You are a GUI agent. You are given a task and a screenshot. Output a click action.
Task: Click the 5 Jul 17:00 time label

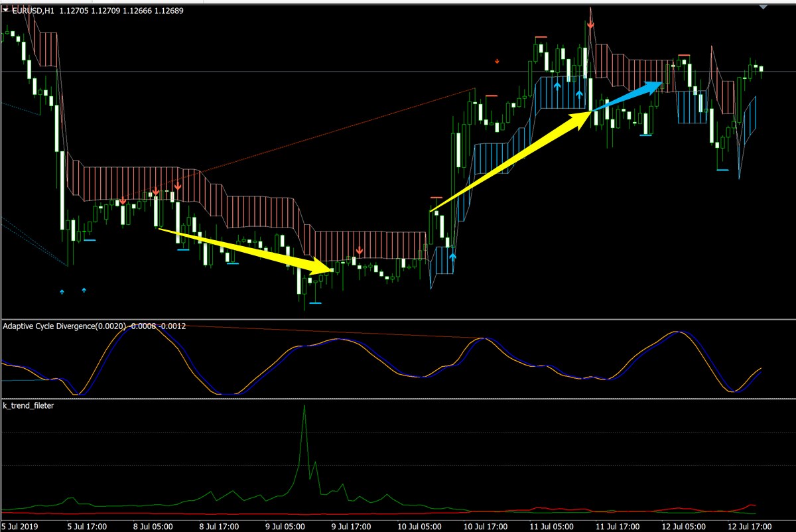(x=87, y=526)
